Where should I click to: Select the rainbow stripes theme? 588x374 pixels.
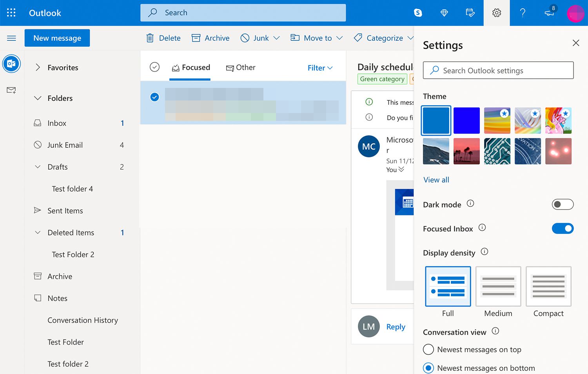[x=497, y=120]
